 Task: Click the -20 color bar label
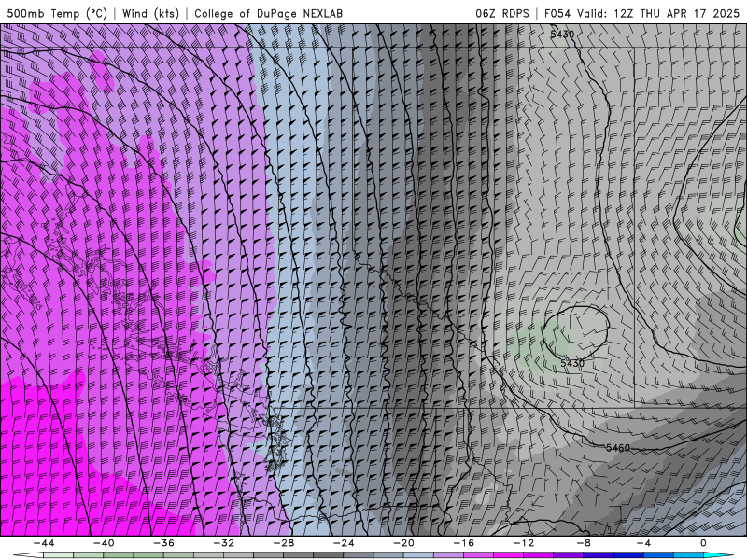coord(403,543)
